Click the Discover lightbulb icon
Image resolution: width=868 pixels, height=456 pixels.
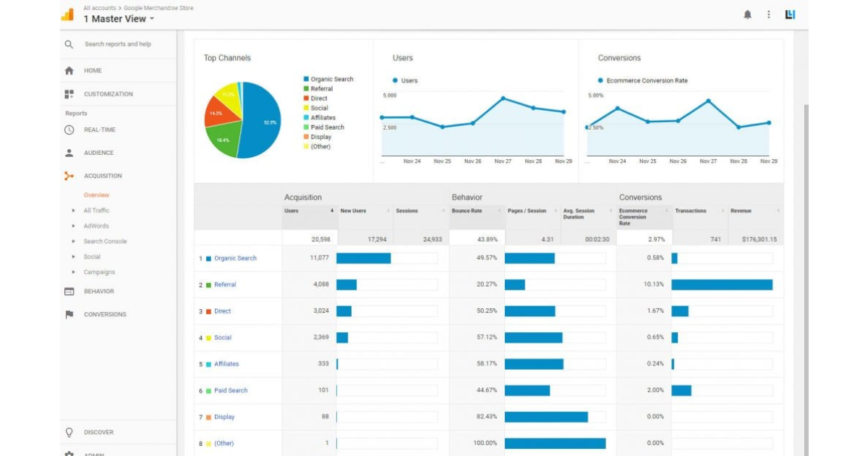coord(69,432)
